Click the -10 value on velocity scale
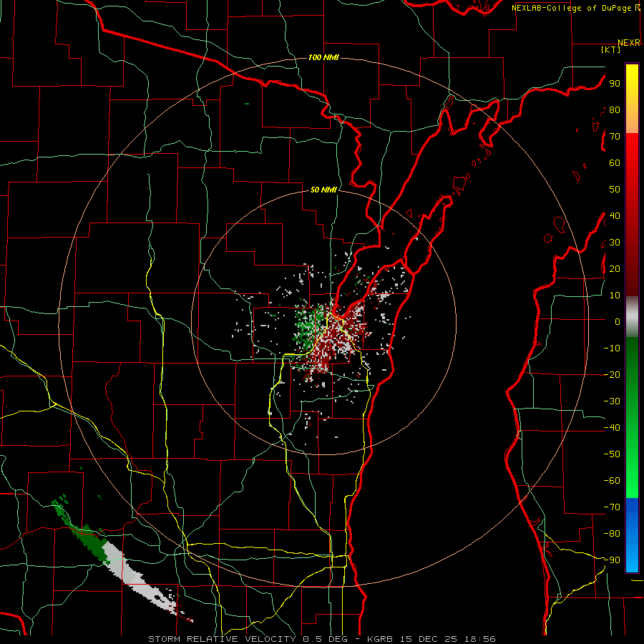644x644 pixels. 612,348
